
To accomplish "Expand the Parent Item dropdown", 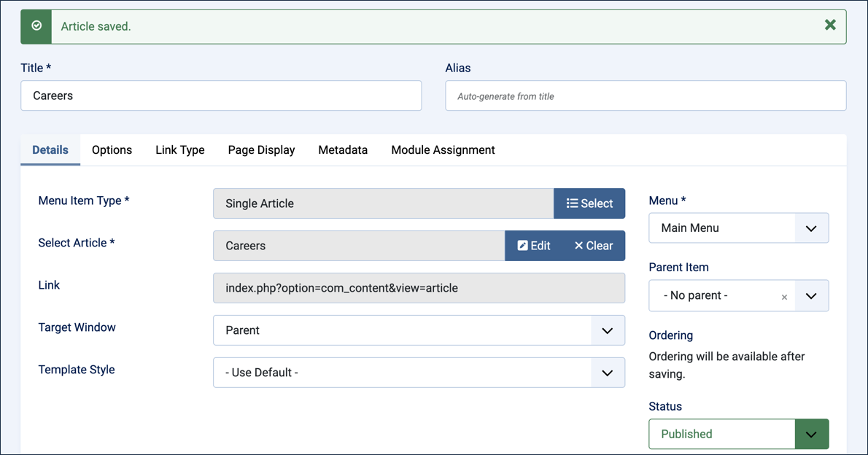I will point(811,295).
